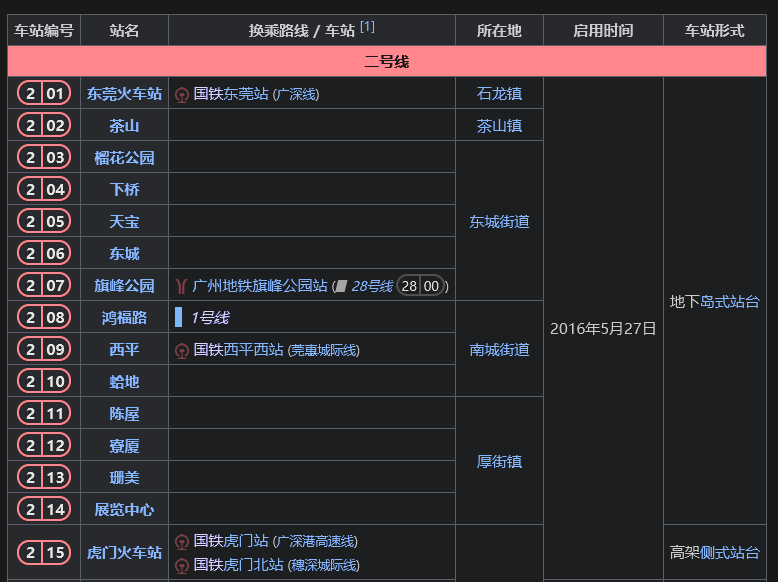Click the China Railway icon beside 西平西站
The image size is (778, 582).
[182, 350]
